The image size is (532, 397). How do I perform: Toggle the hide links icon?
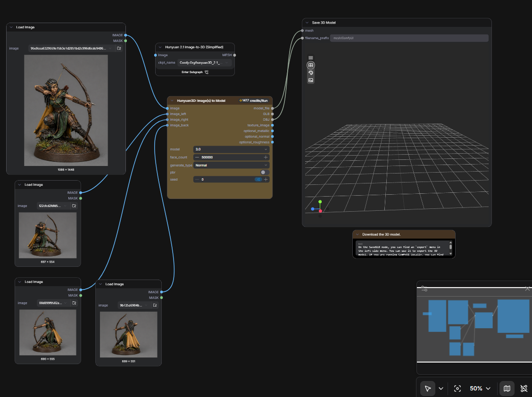click(x=524, y=389)
